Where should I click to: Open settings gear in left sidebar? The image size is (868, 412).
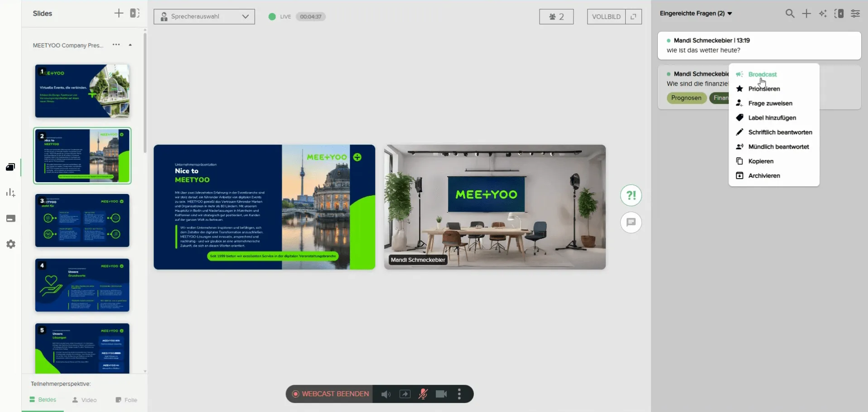click(x=11, y=244)
